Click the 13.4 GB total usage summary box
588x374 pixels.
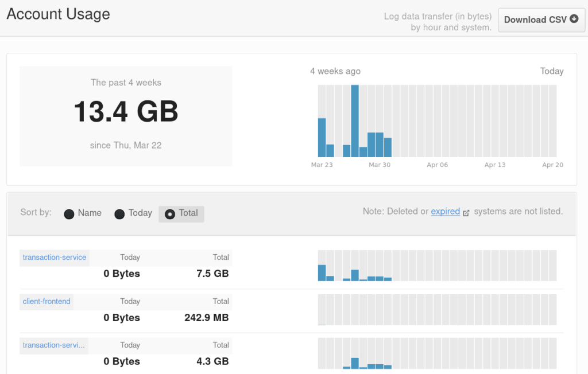(x=126, y=116)
